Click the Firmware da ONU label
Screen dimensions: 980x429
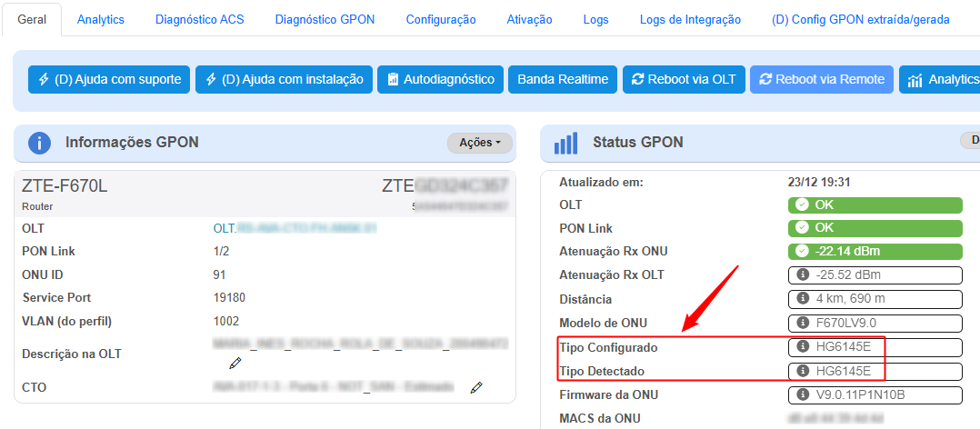(x=608, y=395)
